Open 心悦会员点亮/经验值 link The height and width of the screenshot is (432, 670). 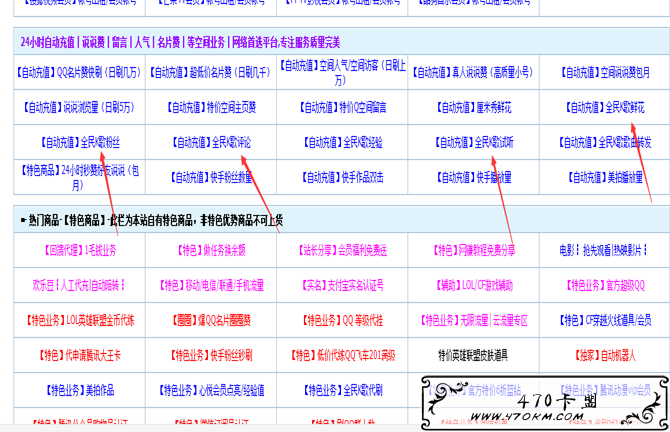[x=211, y=390]
